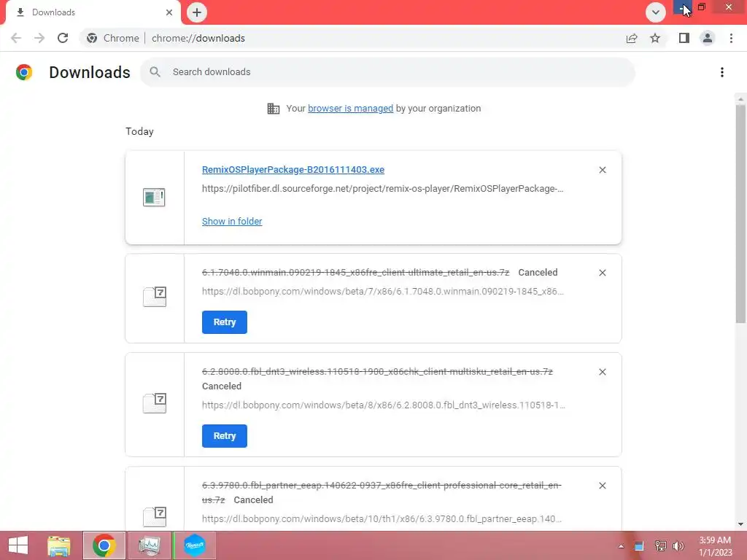Open the Downloads page more actions menu
The image size is (747, 560).
(x=722, y=72)
